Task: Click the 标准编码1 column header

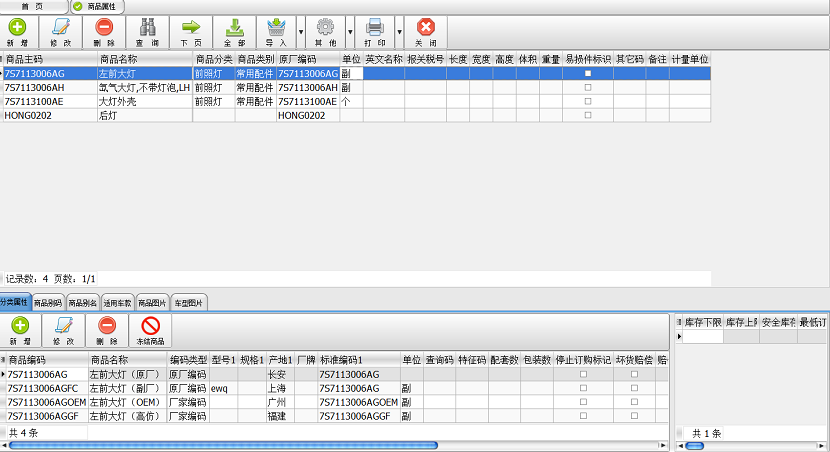Action: (358, 360)
